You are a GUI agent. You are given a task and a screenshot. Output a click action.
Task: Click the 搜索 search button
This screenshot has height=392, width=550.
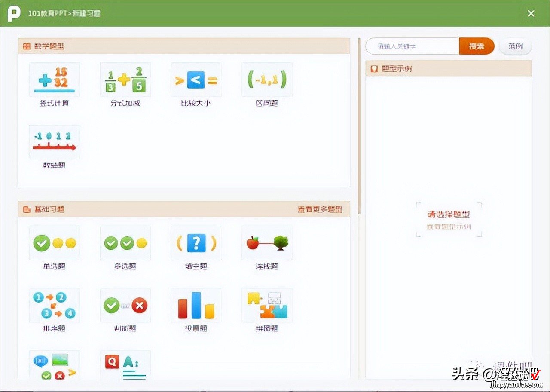[x=477, y=46]
